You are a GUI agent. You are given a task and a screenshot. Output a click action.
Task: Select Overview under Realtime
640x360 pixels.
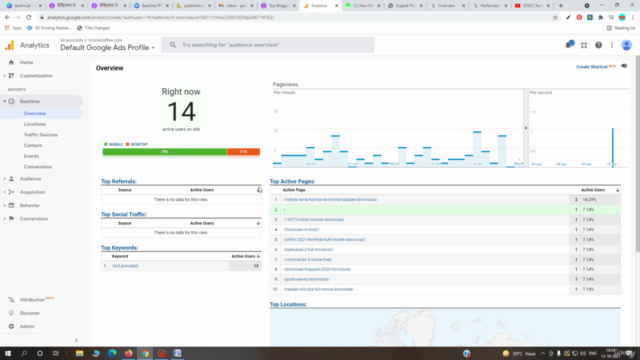[x=35, y=113]
